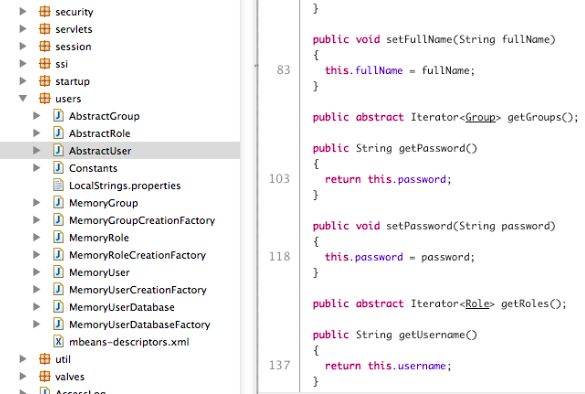Expand the valves package node
This screenshot has width=585, height=394.
click(x=23, y=376)
